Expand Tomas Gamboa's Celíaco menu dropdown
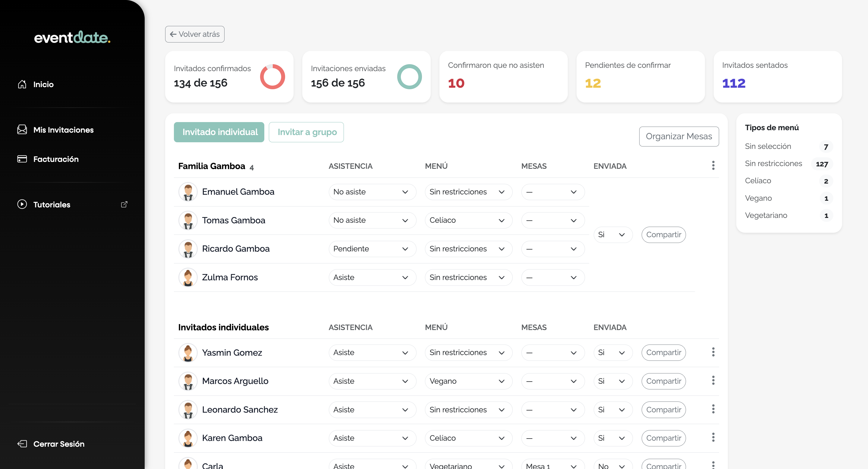 468,220
